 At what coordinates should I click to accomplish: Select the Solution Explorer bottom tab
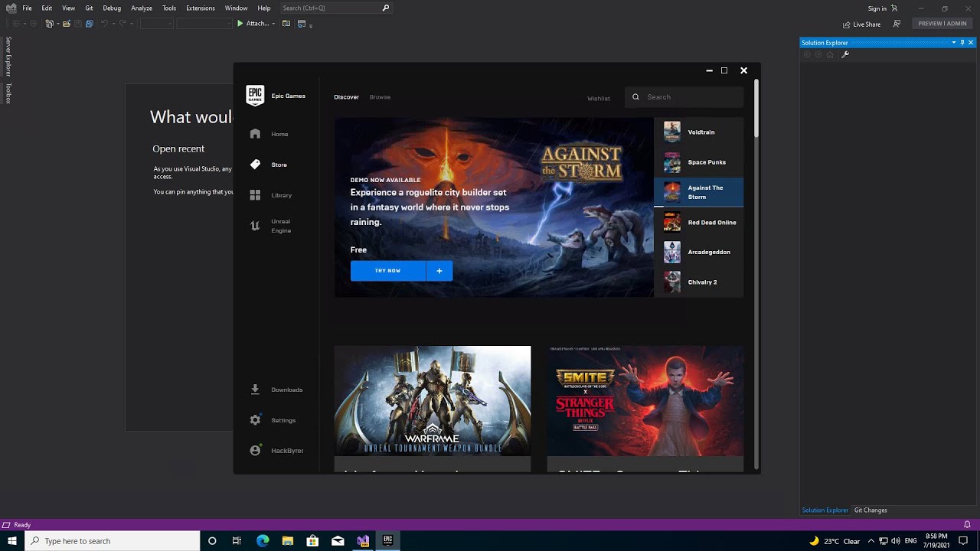(825, 510)
